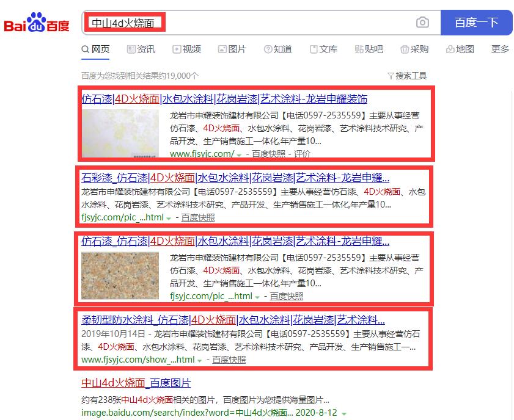Expand dropdown arrow beside www.fjsyjc.com/
This screenshot has height=420, width=514.
[x=239, y=154]
